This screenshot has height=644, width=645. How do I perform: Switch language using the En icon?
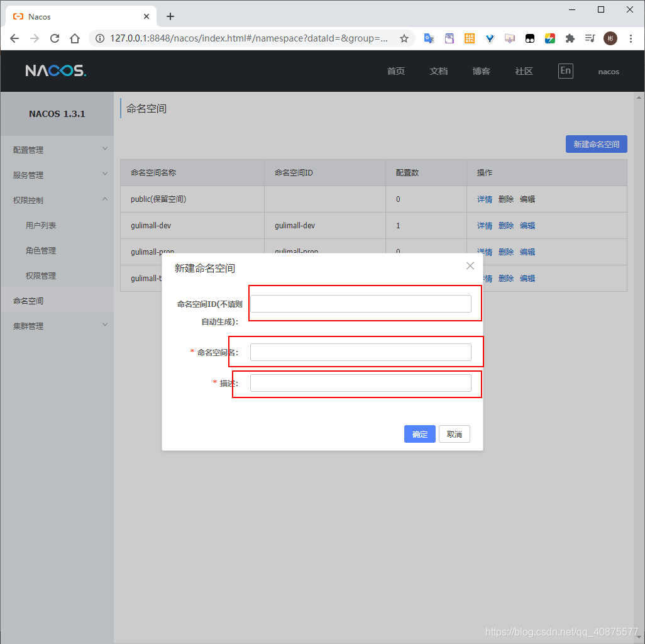(x=565, y=71)
